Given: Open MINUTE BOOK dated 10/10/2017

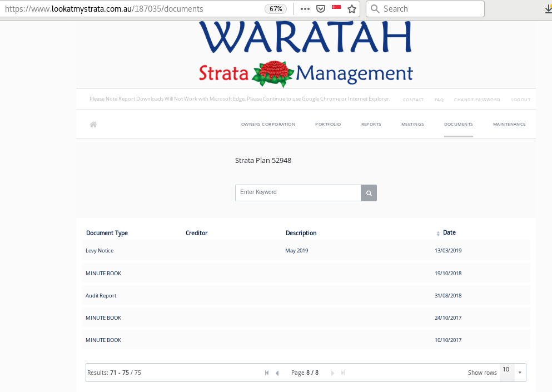Looking at the screenshot, I should 103,340.
